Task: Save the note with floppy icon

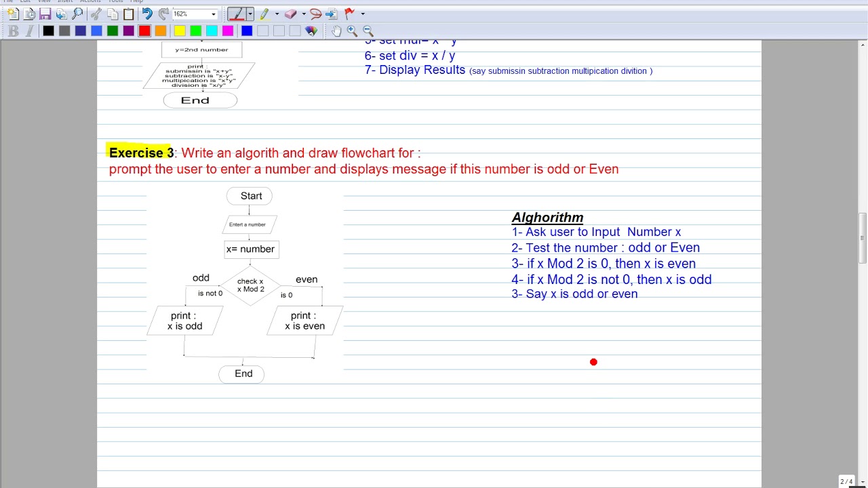Action: click(45, 14)
